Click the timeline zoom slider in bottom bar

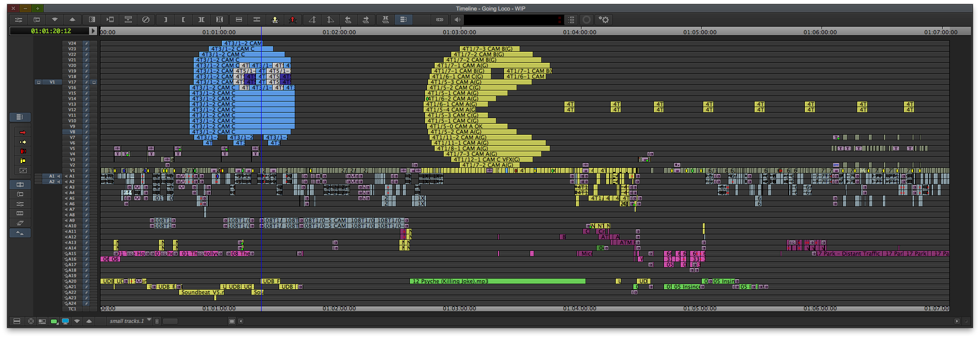(x=170, y=321)
